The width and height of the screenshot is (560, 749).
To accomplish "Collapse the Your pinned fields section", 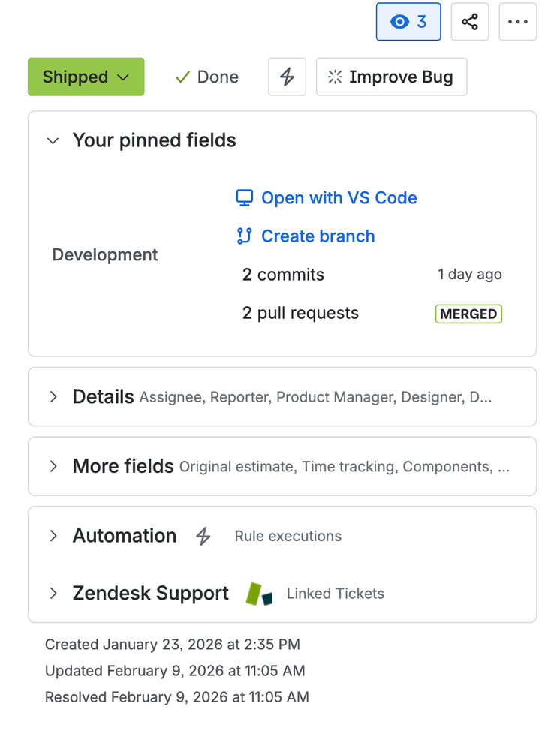I will pyautogui.click(x=53, y=140).
